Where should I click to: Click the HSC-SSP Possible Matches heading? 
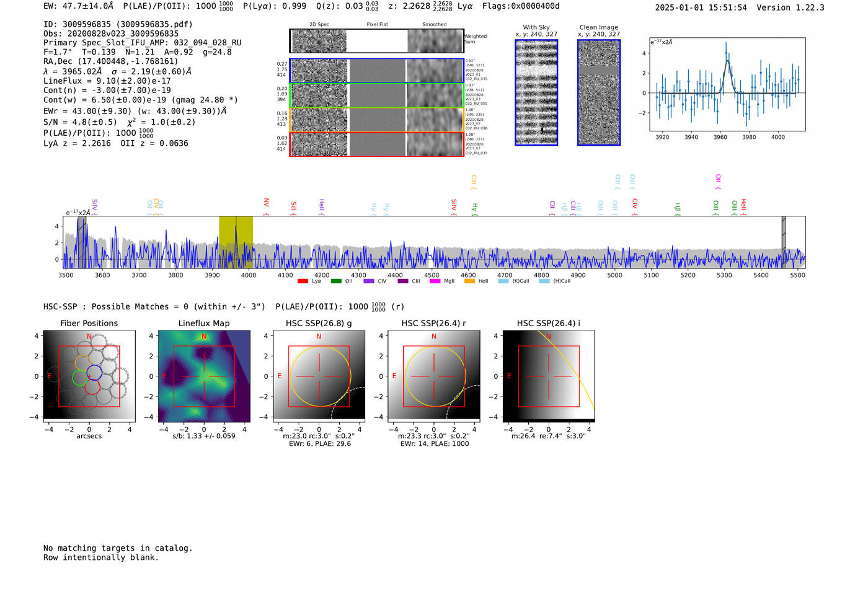coord(154,306)
